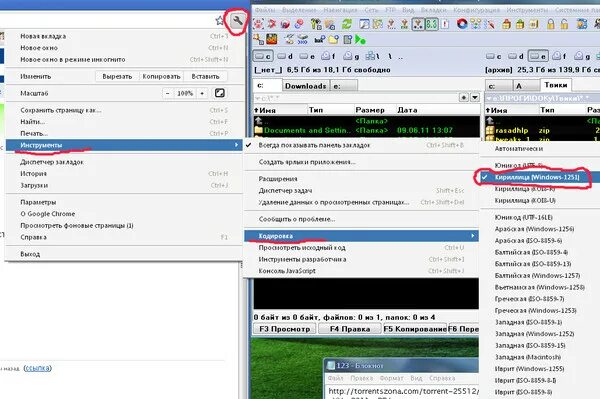
Task: Toggle Всегда показывать панель закладок
Action: pos(361,145)
